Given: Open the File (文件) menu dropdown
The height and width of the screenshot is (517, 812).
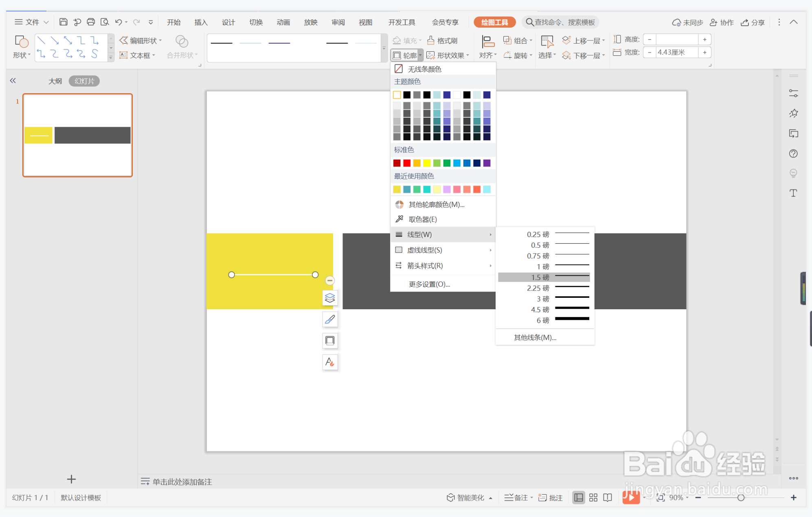Looking at the screenshot, I should pyautogui.click(x=32, y=22).
